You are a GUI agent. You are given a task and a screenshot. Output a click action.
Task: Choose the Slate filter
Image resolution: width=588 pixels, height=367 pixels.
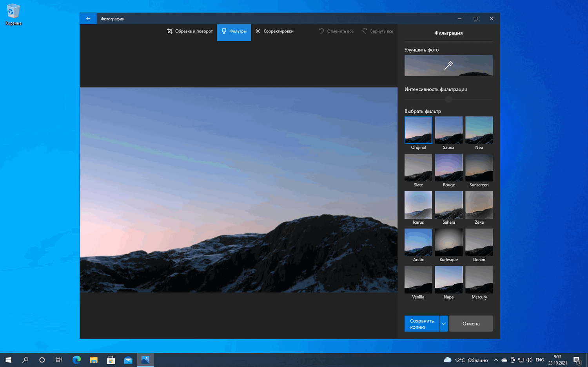pos(418,168)
